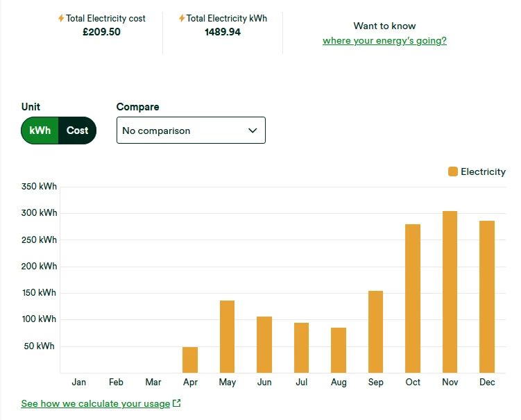Select the December electricity bar
Image resolution: width=521 pixels, height=420 pixels.
tap(487, 296)
